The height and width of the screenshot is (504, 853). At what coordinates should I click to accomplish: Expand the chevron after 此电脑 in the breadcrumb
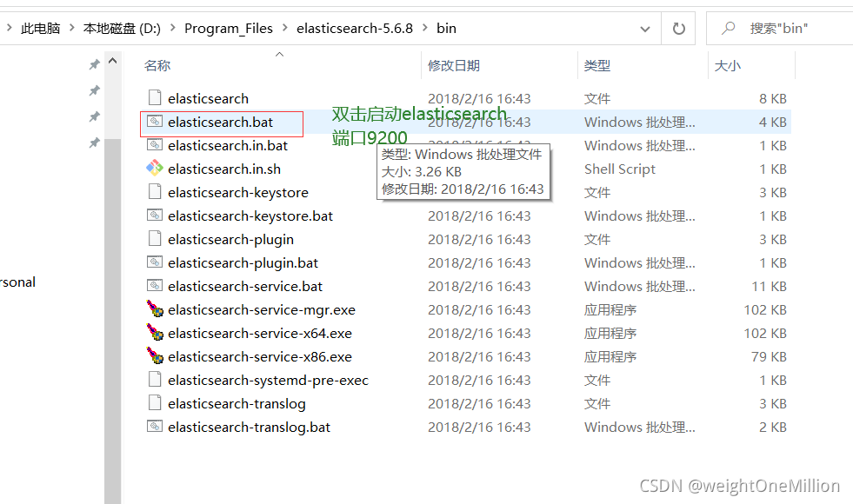point(72,28)
